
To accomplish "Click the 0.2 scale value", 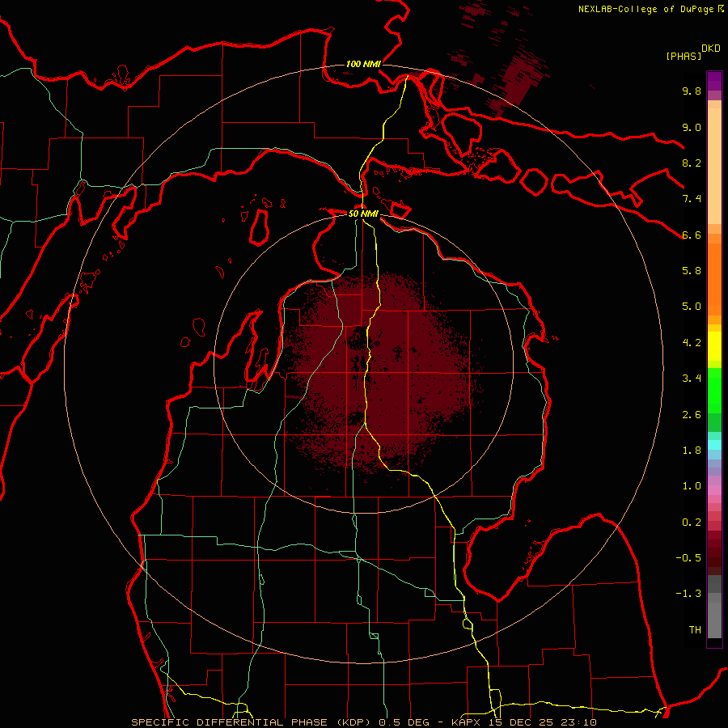I will coord(692,522).
